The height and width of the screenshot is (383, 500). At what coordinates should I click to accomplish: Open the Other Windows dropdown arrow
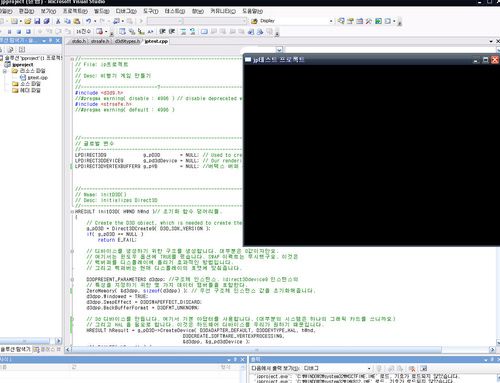point(394,21)
